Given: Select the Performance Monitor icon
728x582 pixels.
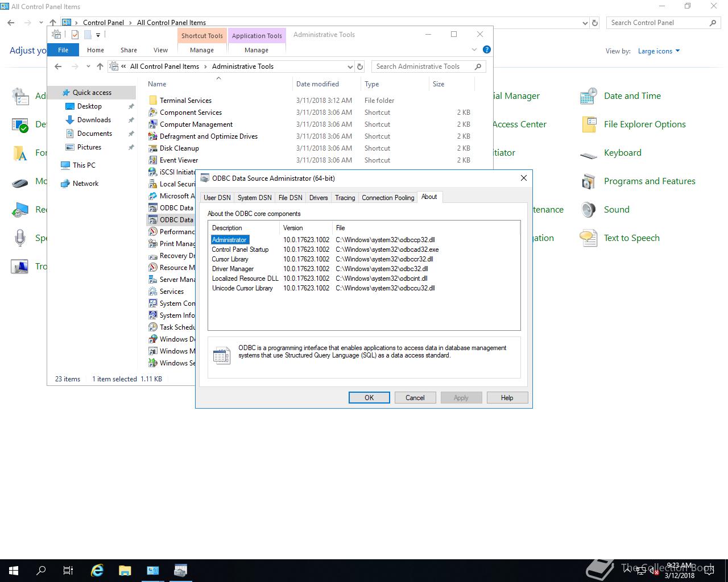Looking at the screenshot, I should pos(152,232).
